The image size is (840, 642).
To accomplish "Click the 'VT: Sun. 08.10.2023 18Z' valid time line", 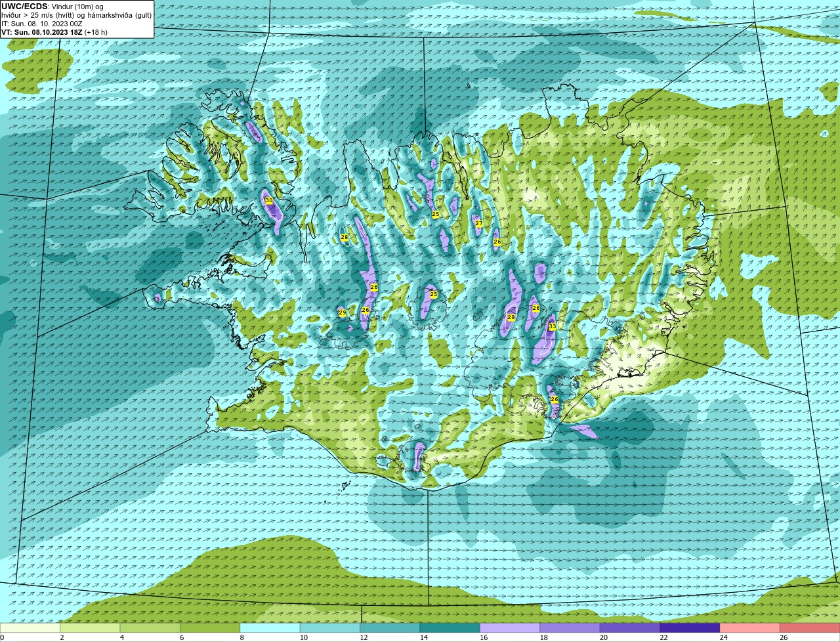I will 42,32.
